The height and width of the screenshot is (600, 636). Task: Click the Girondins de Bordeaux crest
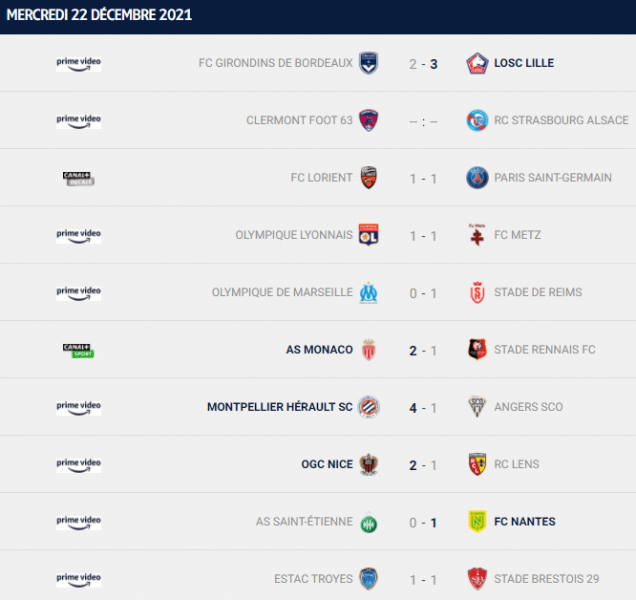pyautogui.click(x=368, y=63)
